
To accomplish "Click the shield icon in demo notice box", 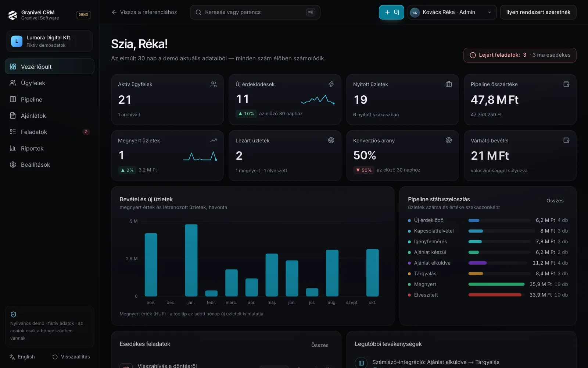I will 14,314.
